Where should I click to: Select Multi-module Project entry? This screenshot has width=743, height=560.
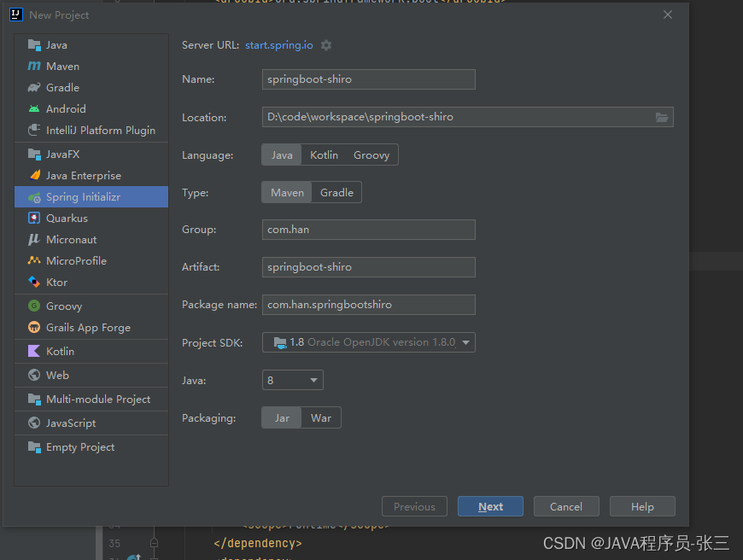(91, 400)
